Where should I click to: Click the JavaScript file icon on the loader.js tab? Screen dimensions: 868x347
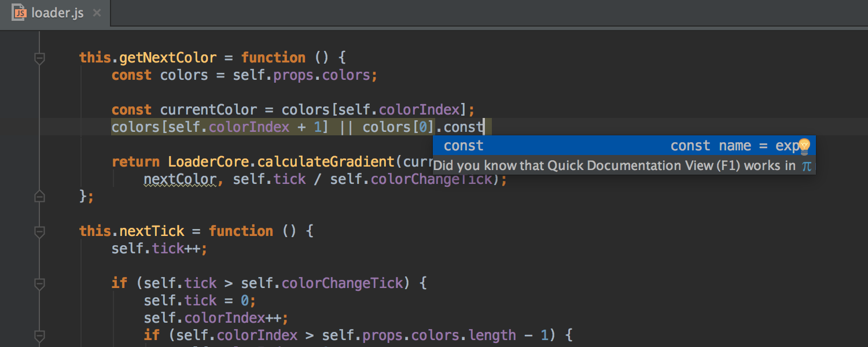19,12
